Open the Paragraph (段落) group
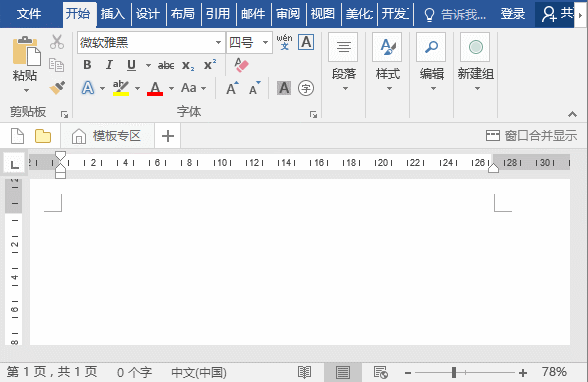 344,63
